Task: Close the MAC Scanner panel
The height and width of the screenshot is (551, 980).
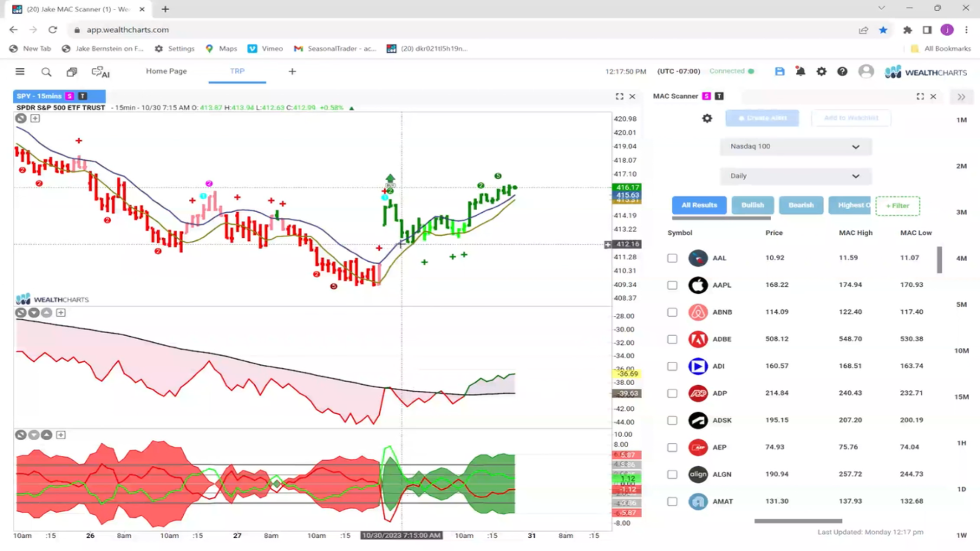Action: (x=933, y=96)
